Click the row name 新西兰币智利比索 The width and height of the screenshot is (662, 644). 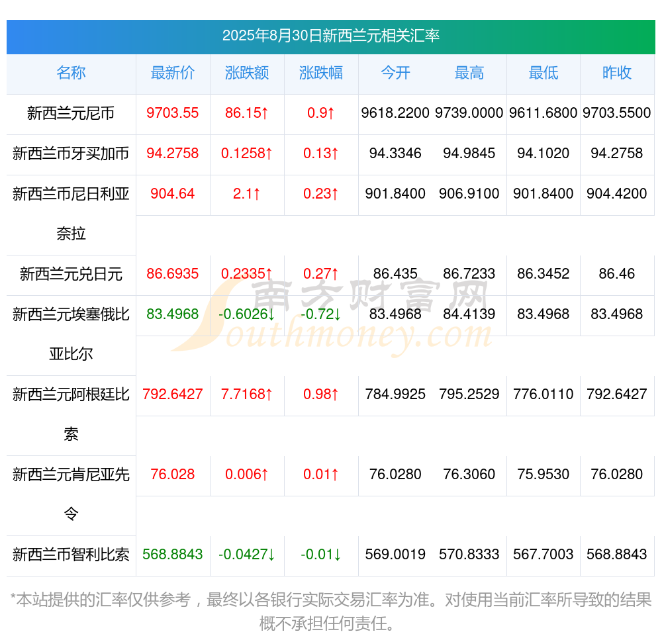71,555
